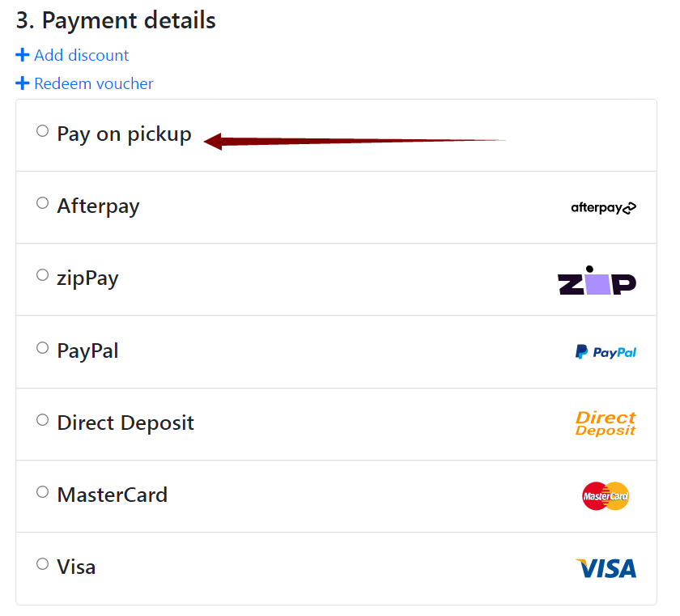Pick the Visa radio button

tap(42, 564)
